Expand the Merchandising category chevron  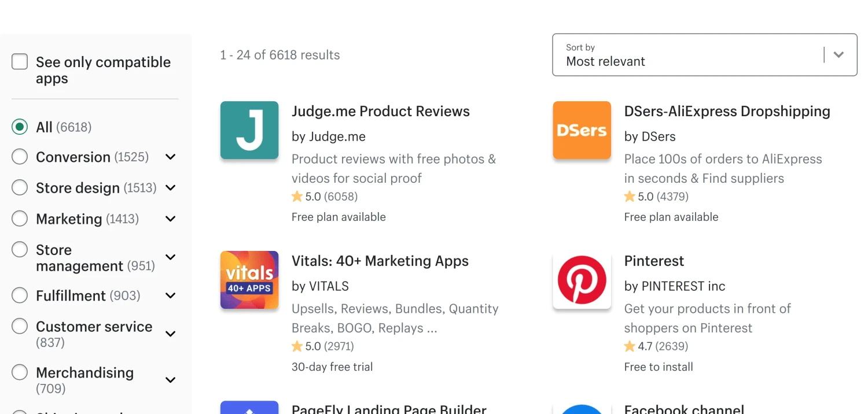pos(171,380)
